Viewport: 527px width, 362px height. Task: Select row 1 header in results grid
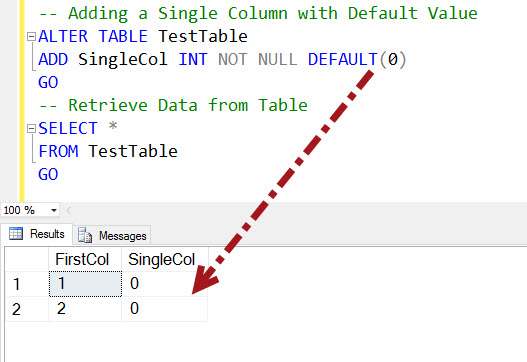(27, 284)
